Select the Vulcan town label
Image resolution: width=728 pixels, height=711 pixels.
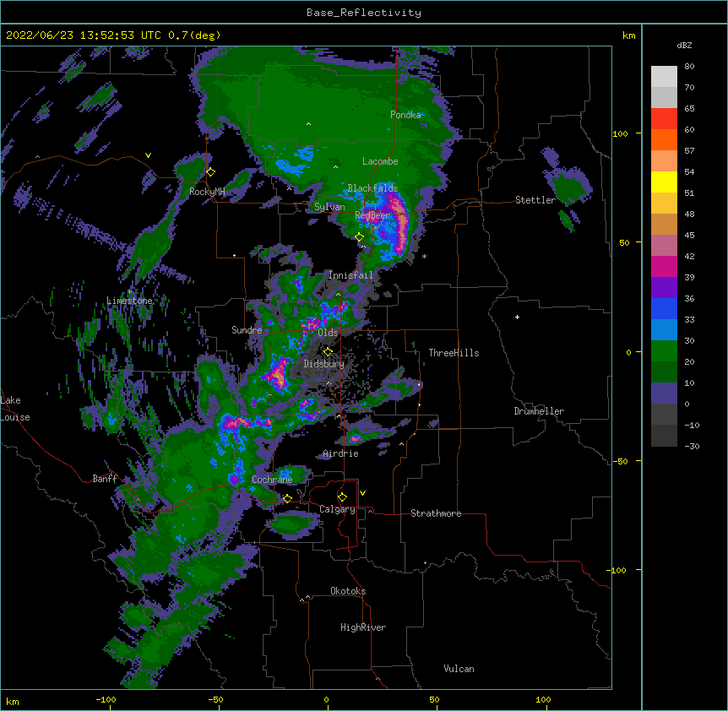tap(459, 669)
